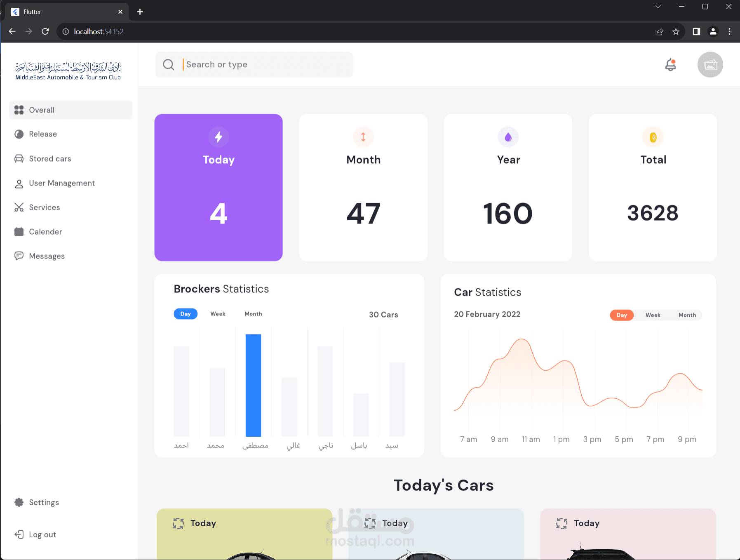Click the Today's Cars heading
The height and width of the screenshot is (560, 740).
click(444, 485)
